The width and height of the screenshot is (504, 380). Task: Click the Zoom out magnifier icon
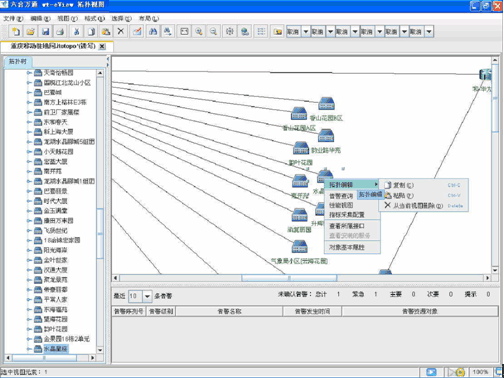213,32
